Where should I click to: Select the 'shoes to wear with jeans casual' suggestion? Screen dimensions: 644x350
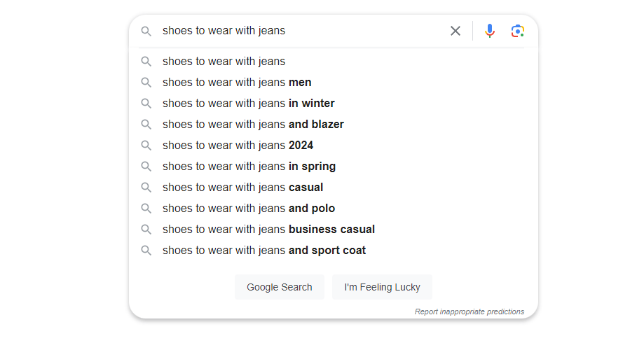pyautogui.click(x=334, y=187)
